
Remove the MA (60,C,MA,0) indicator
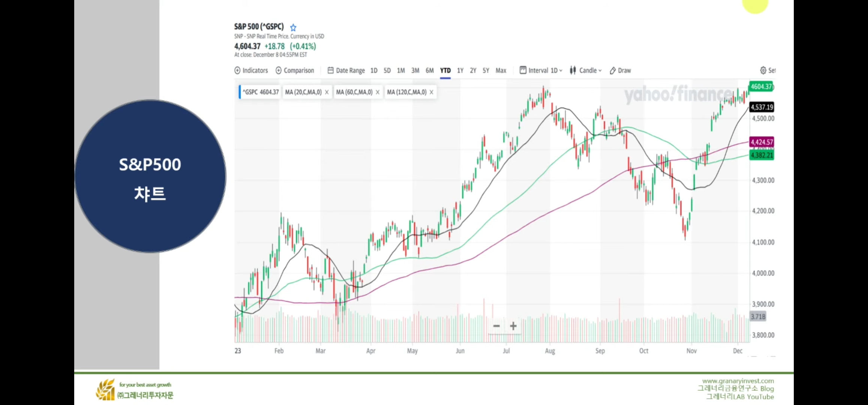(378, 92)
